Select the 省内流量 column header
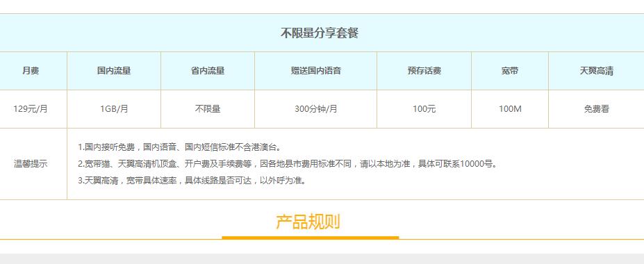Screen dimensions: 644x264 (x=208, y=71)
